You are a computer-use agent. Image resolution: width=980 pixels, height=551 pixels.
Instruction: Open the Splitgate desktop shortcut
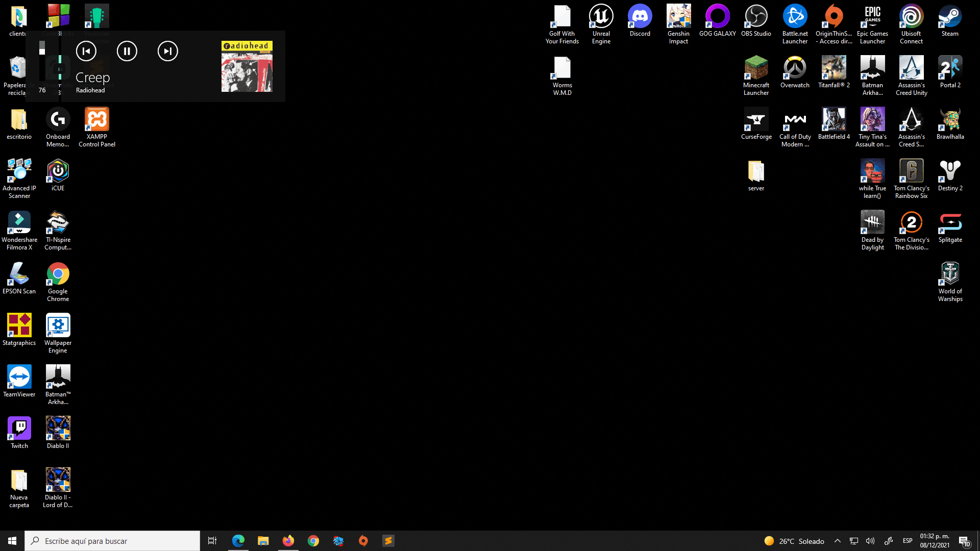tap(950, 227)
